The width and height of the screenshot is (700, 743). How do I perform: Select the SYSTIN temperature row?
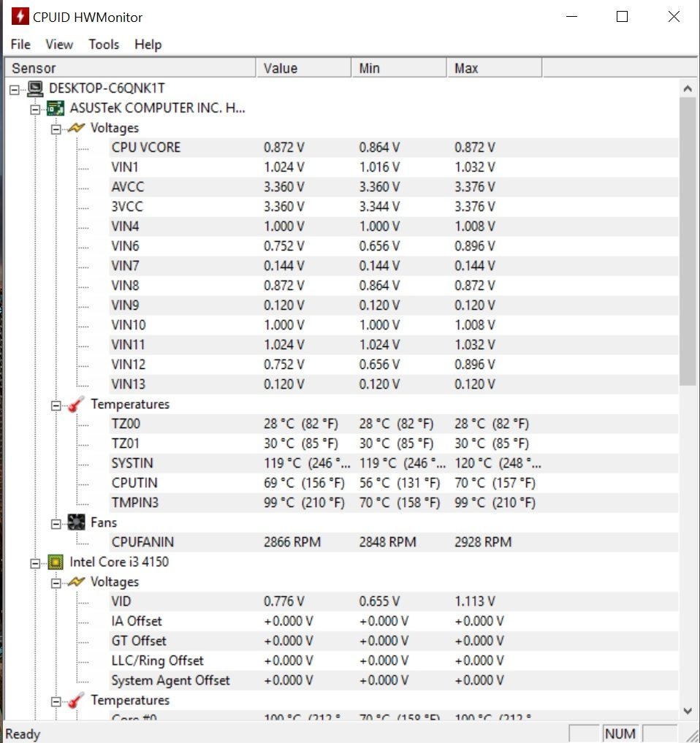(393, 463)
